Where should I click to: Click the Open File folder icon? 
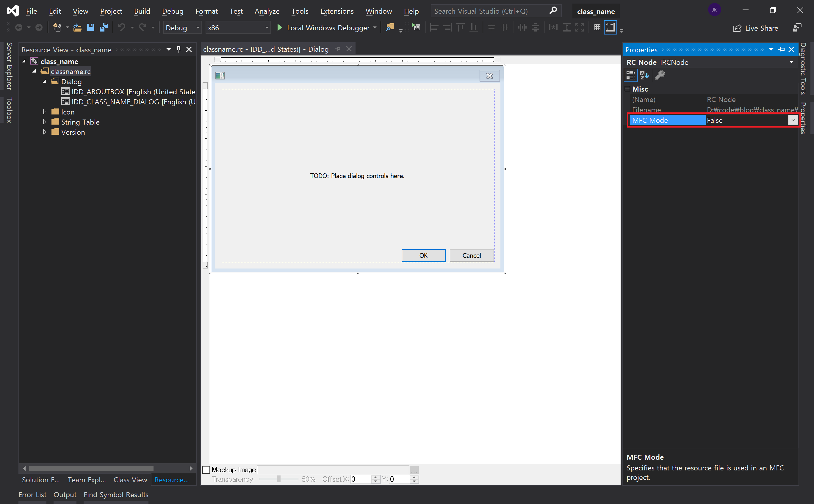tap(77, 28)
